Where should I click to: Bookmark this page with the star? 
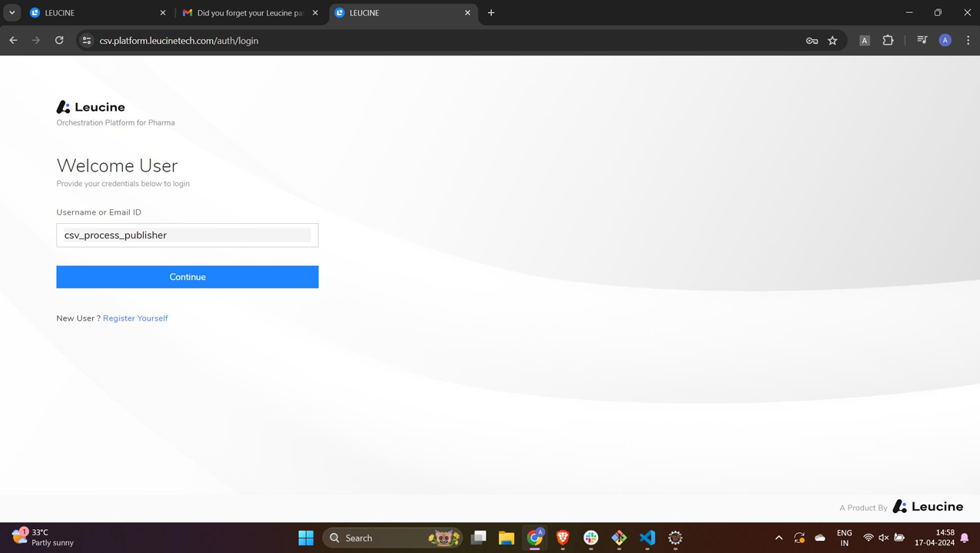pyautogui.click(x=832, y=41)
